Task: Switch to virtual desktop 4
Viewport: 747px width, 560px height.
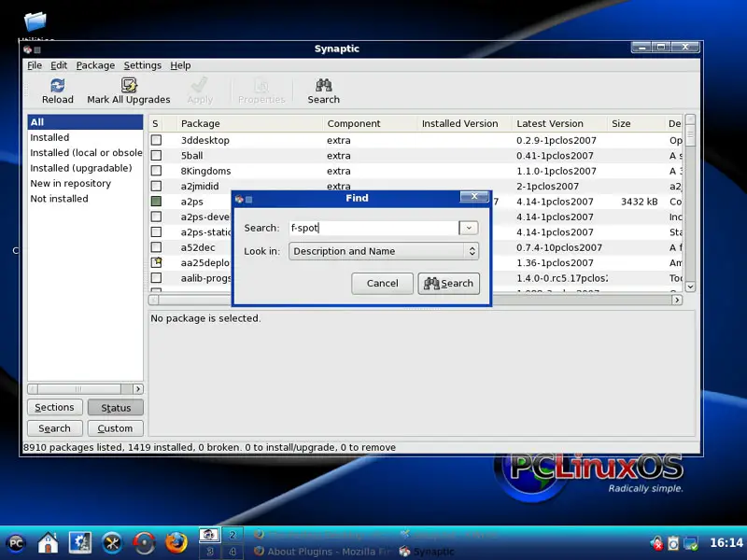Action: click(233, 552)
